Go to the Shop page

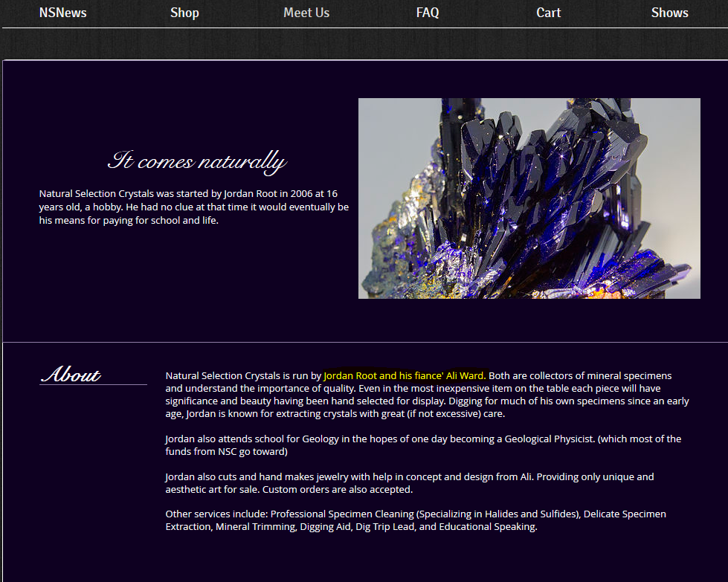point(184,13)
